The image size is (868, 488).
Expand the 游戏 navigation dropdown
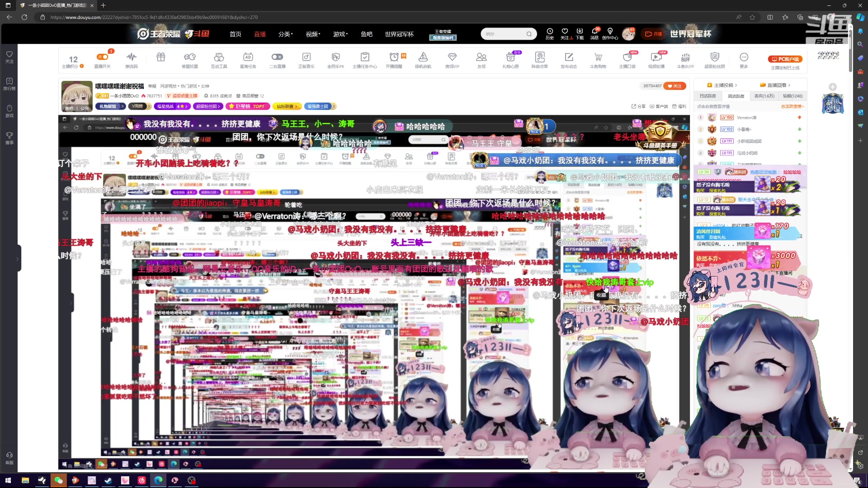340,34
